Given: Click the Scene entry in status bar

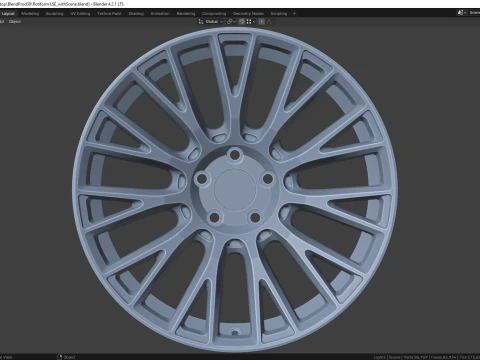Looking at the screenshot, I should (395, 357).
